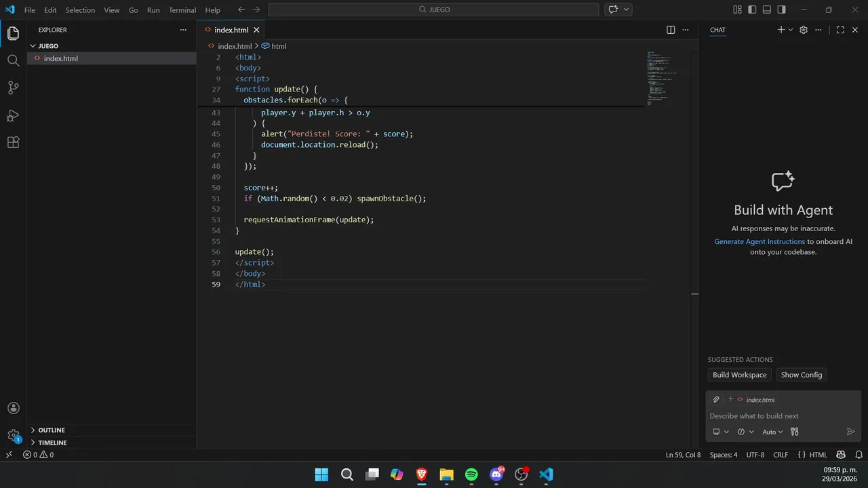This screenshot has height=488, width=868.
Task: Start a new chat with plus icon
Action: (781, 30)
